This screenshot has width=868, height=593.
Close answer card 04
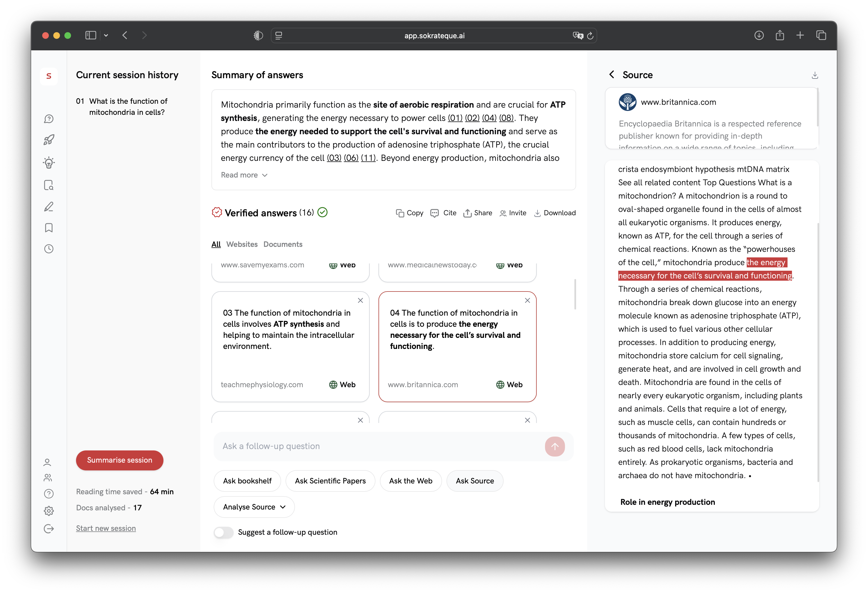point(527,300)
